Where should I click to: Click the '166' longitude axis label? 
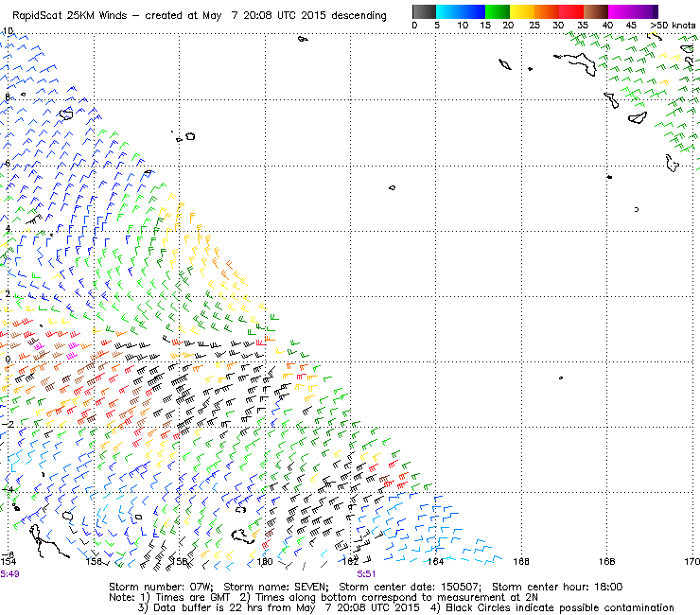click(x=521, y=561)
